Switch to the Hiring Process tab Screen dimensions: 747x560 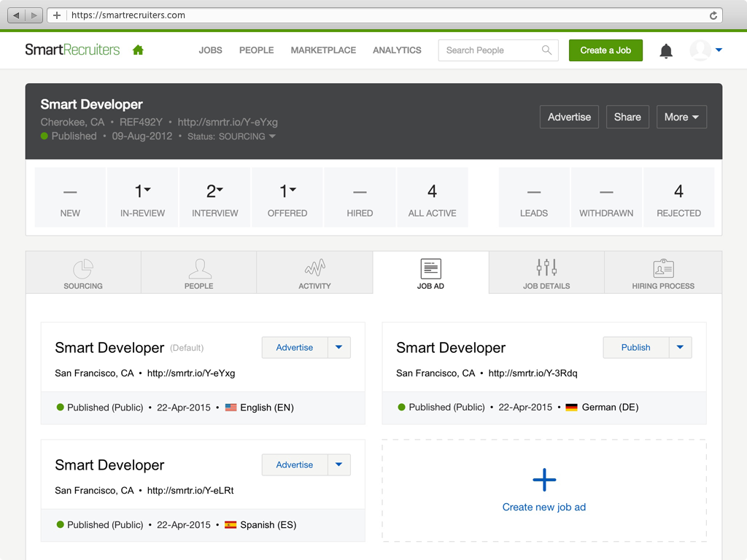[663, 273]
